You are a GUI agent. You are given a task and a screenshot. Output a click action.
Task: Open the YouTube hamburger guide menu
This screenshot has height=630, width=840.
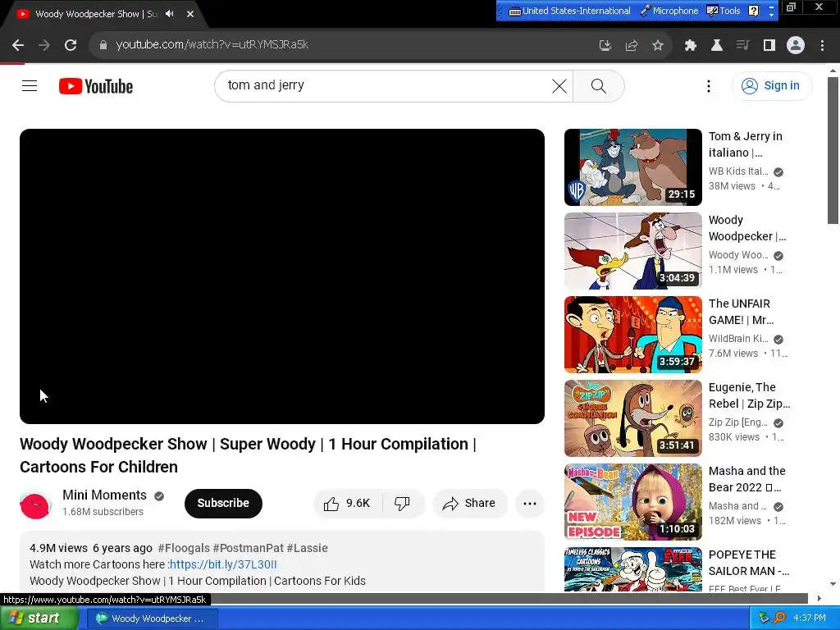pos(30,85)
